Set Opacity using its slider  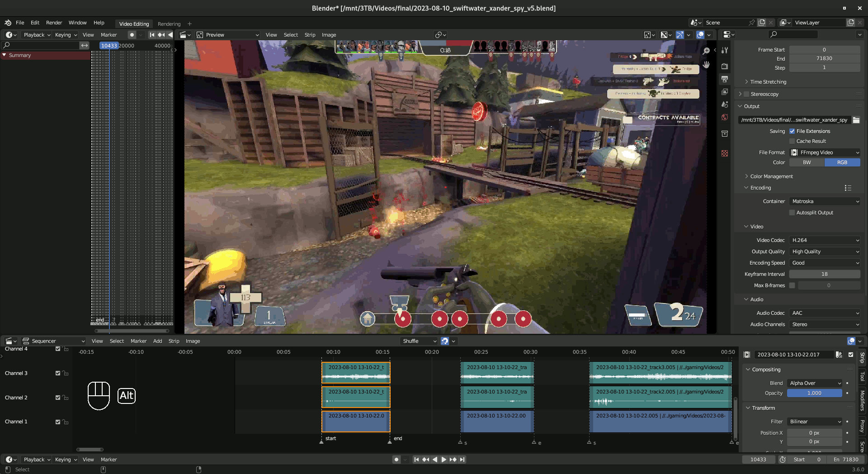814,393
